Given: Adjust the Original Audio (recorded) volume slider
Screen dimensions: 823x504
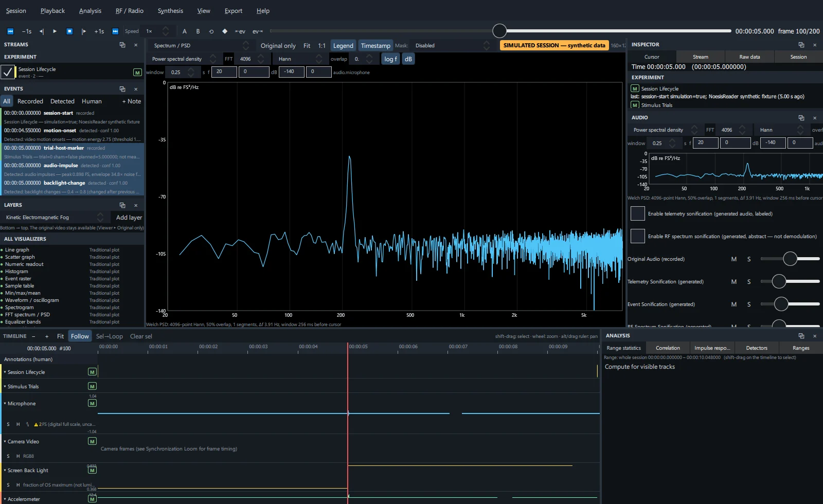Looking at the screenshot, I should point(790,259).
